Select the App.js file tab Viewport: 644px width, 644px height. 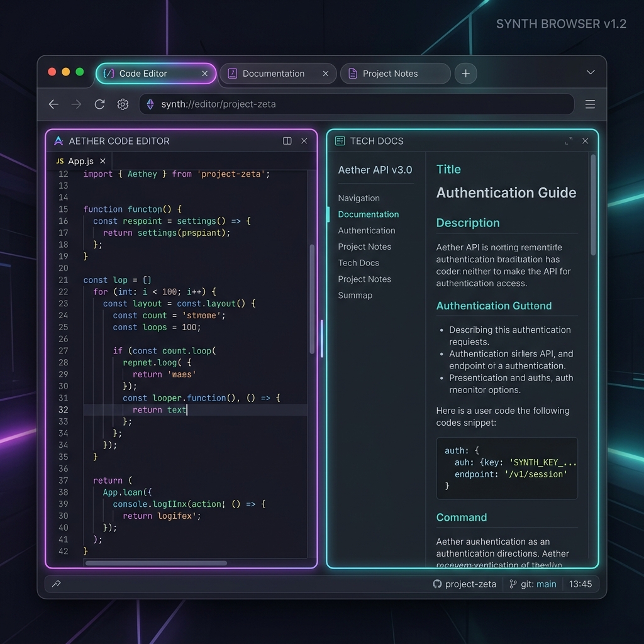pyautogui.click(x=80, y=161)
